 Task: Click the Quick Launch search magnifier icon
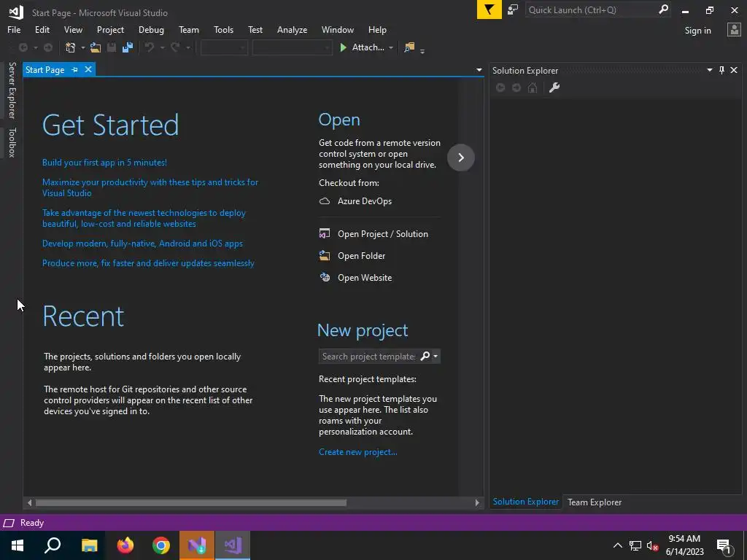pos(663,9)
